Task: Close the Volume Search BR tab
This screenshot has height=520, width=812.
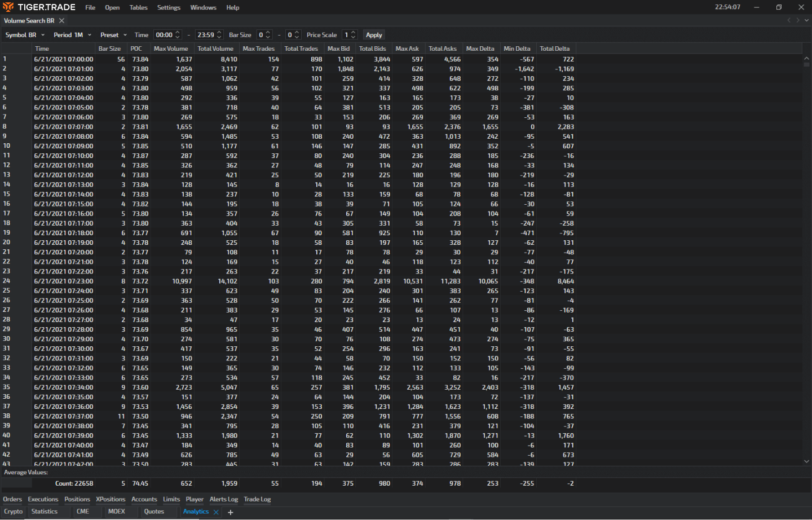Action: tap(61, 21)
